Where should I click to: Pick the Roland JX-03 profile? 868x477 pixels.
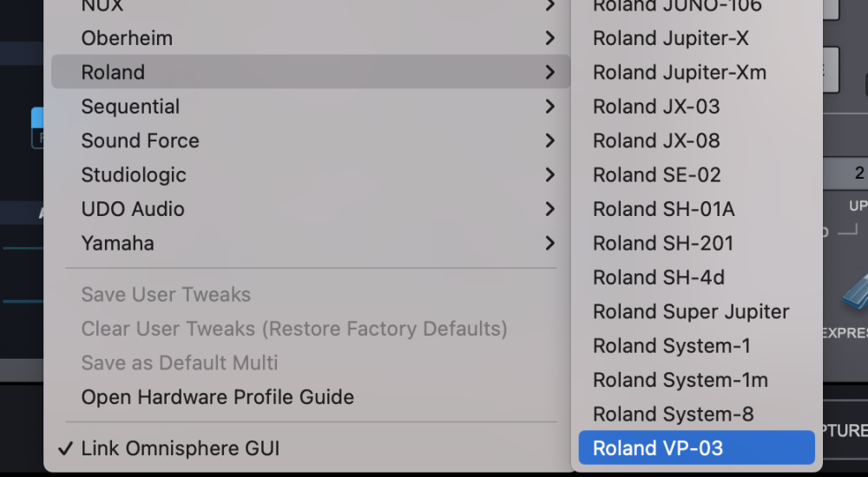coord(656,107)
